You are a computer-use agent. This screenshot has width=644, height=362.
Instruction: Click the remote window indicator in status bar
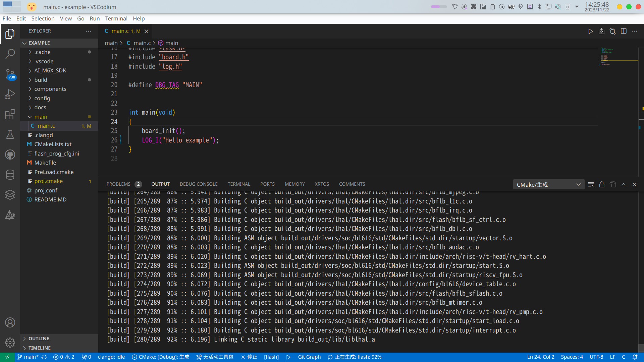pos(7,357)
